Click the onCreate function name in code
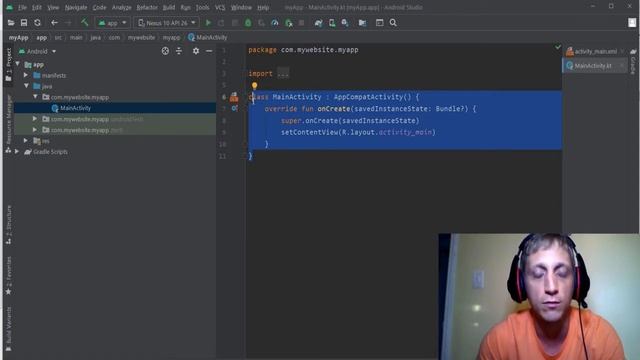 333,109
